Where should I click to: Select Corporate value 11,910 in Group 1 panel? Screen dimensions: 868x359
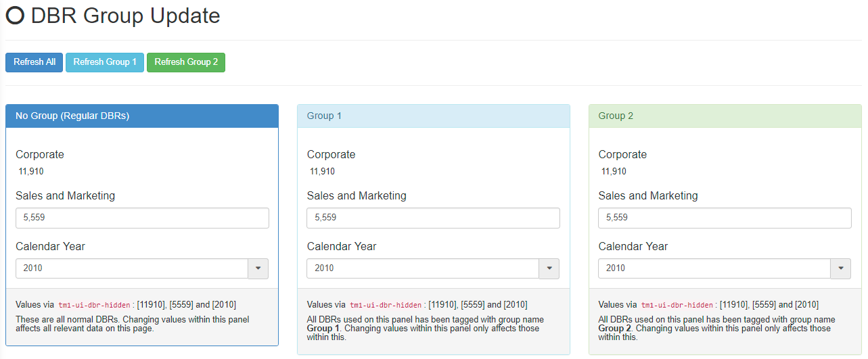(323, 172)
